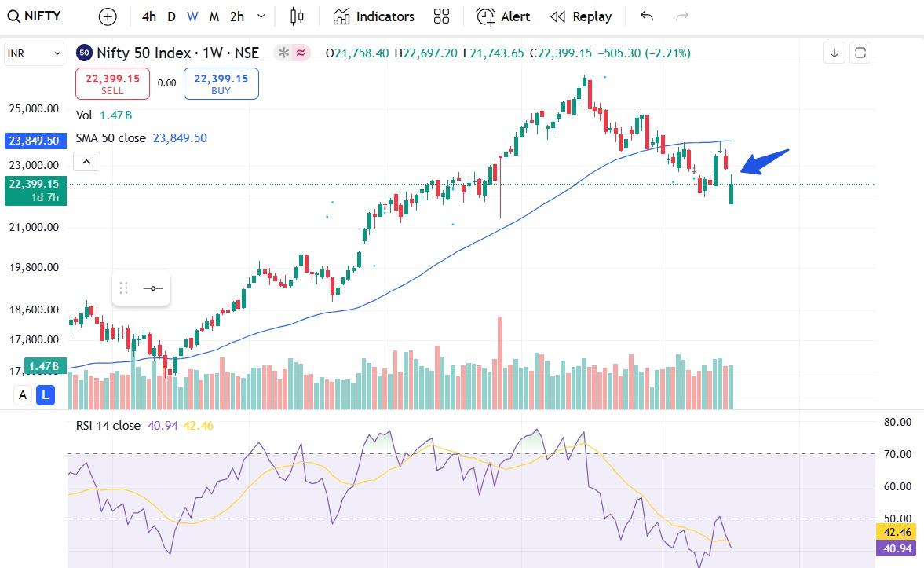Viewport: 924px width, 568px height.
Task: Toggle log scale with the L button
Action: [46, 395]
